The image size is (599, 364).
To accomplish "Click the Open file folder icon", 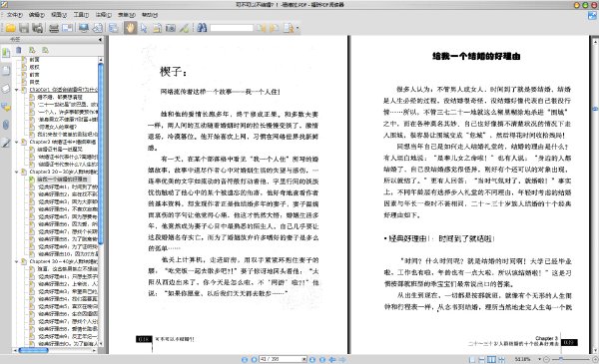I will [10, 28].
